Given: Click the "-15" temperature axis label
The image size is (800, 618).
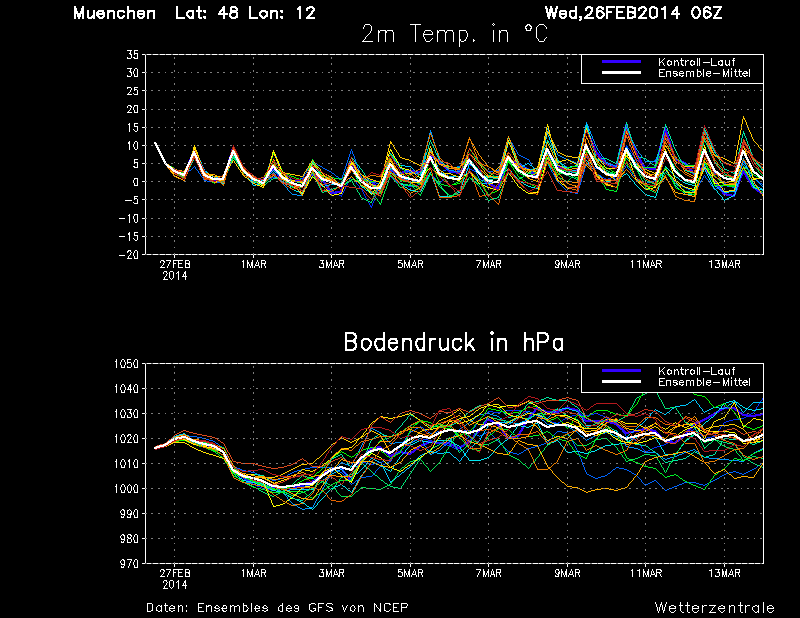Looking at the screenshot, I should 129,237.
